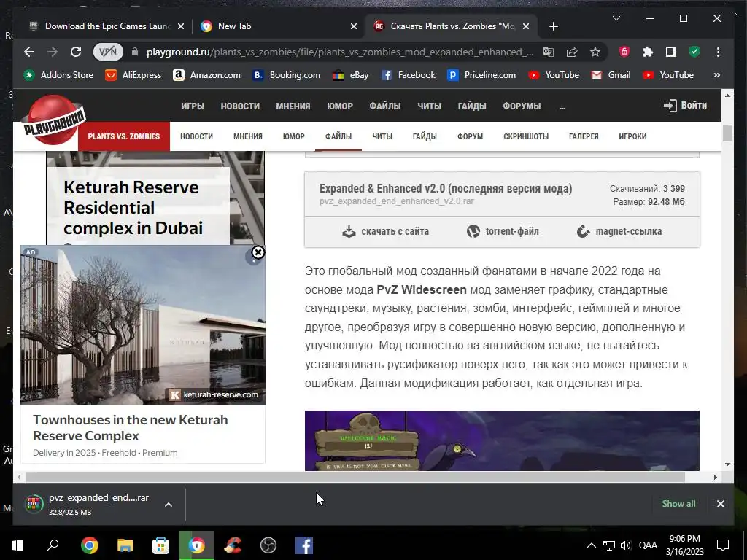Viewport: 747px width, 560px height.
Task: Open the Facebook bookmark
Action: pos(409,75)
